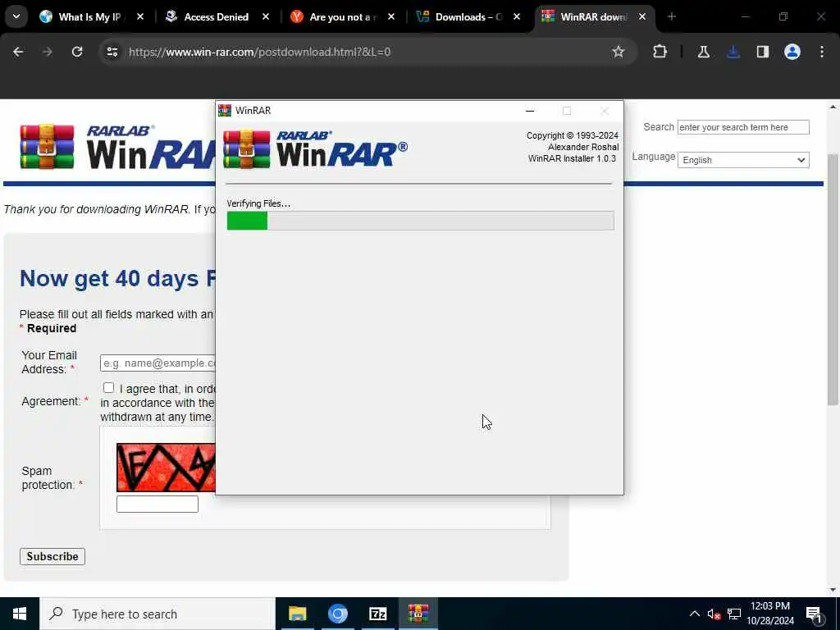Open the site information icon in address bar
Screen dimensions: 840x630
pos(112,52)
